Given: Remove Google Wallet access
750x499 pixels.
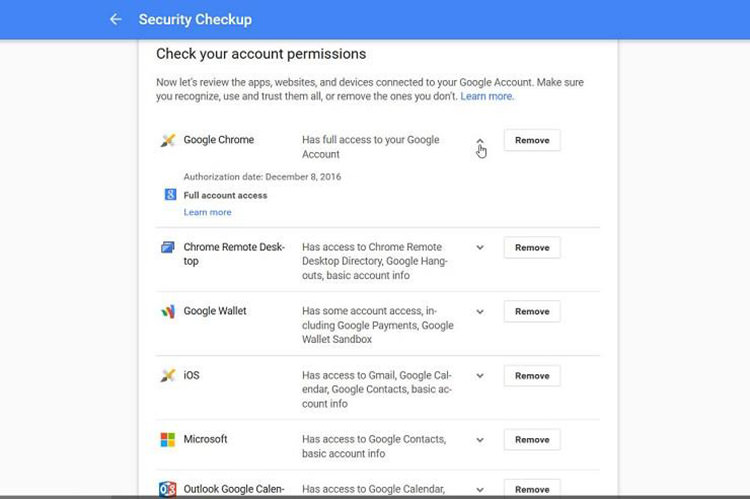Looking at the screenshot, I should pyautogui.click(x=532, y=312).
